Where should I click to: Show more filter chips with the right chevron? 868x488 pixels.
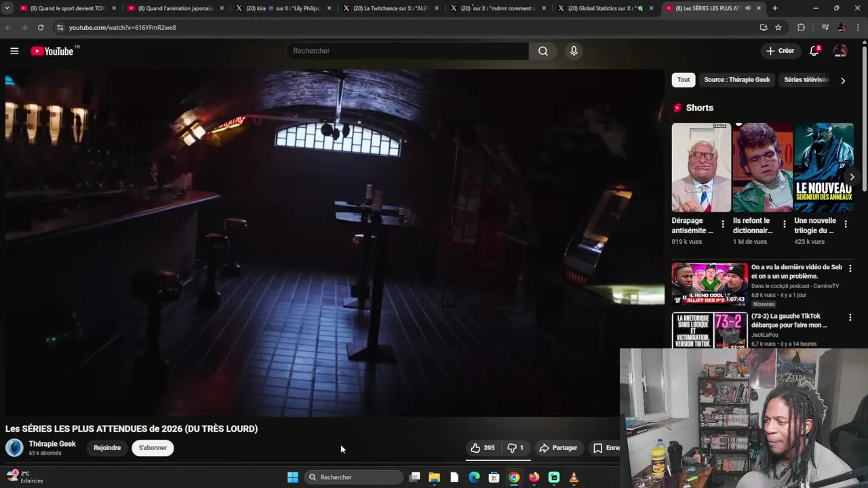tap(843, 81)
